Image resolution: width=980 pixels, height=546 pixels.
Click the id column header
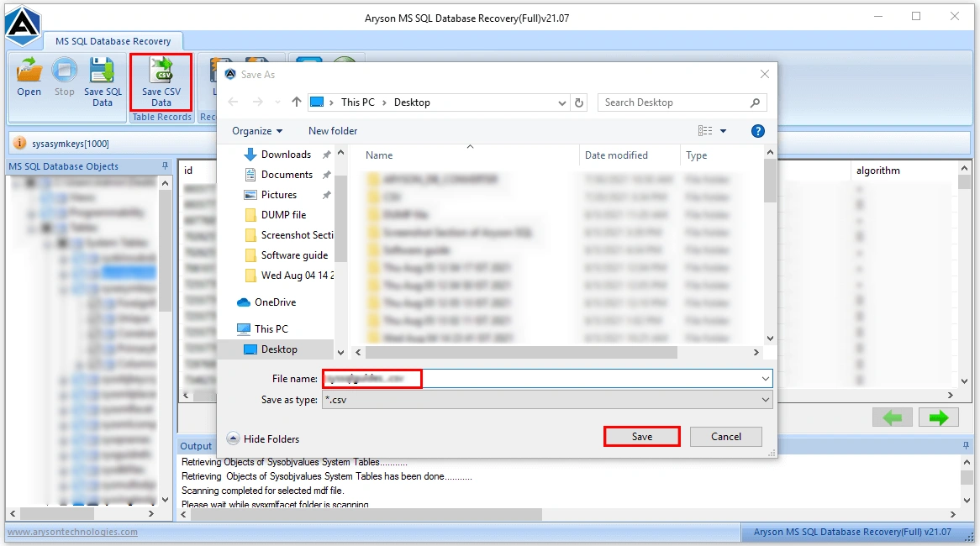(x=188, y=171)
